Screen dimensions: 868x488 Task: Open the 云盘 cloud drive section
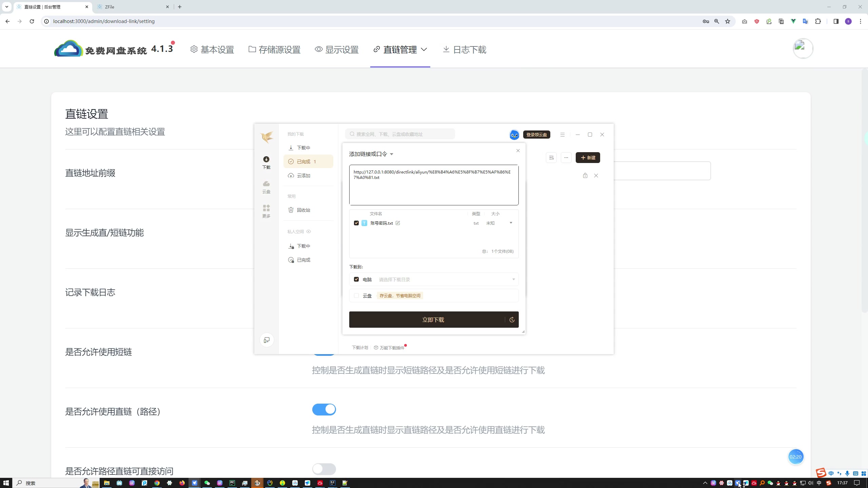pos(266,187)
